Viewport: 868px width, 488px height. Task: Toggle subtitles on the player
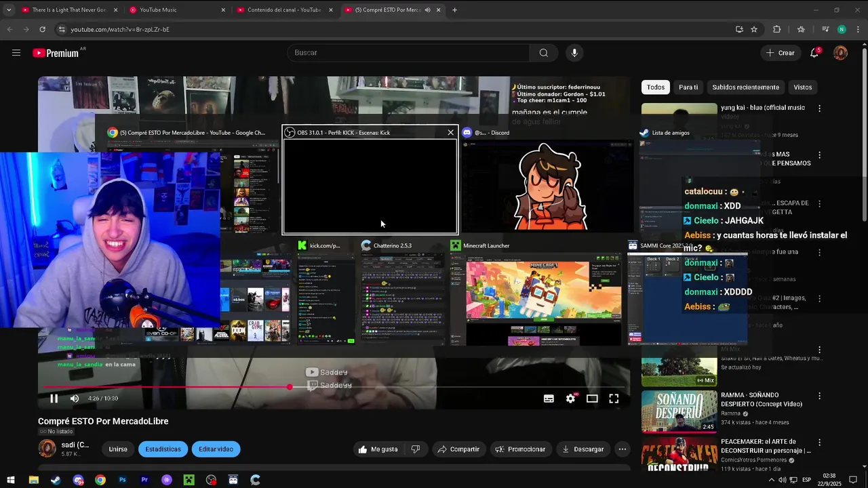(549, 399)
